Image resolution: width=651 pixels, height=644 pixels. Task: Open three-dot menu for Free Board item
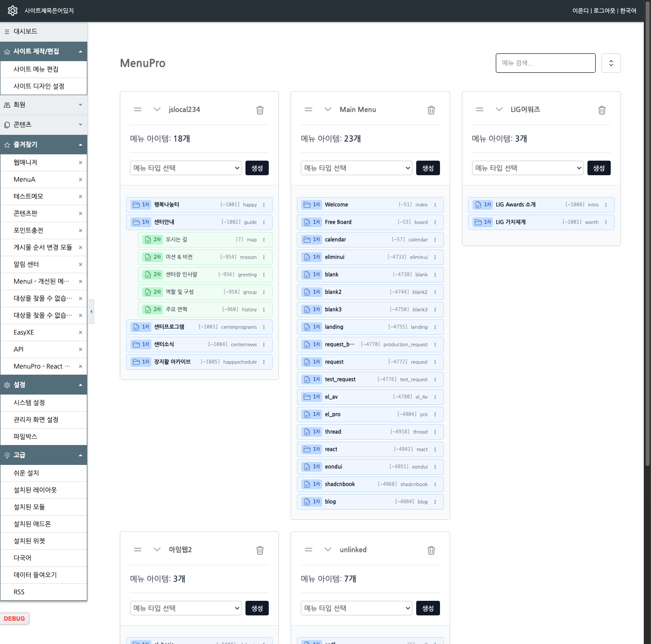pyautogui.click(x=435, y=222)
